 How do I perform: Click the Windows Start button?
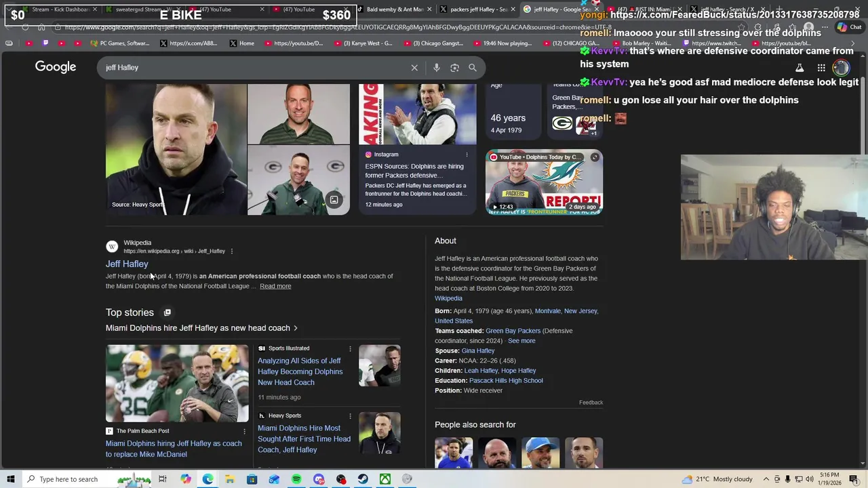11,479
